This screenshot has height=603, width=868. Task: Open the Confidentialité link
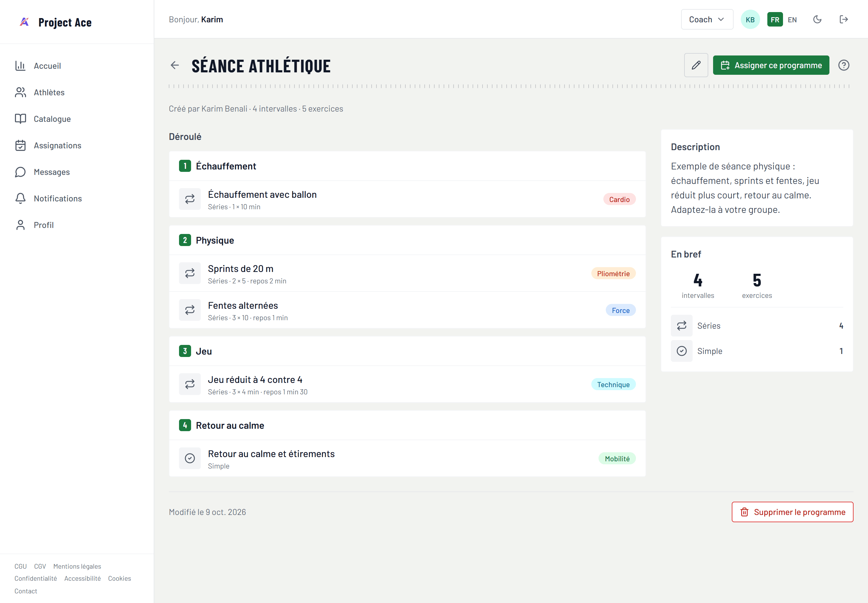(x=36, y=579)
